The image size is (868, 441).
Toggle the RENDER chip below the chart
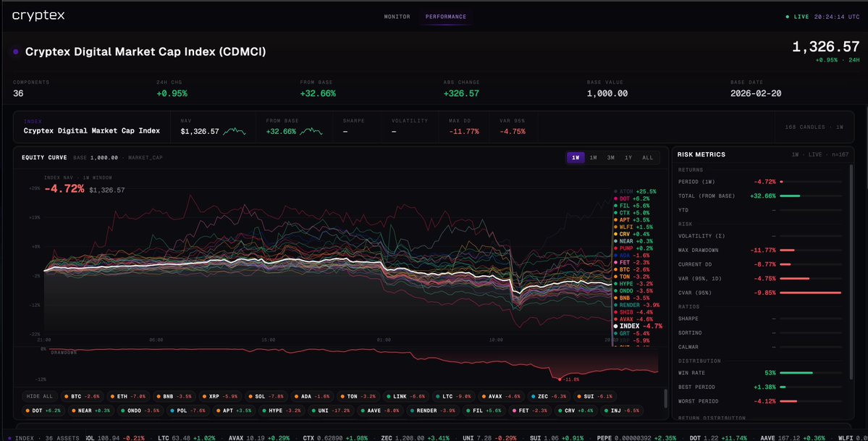point(431,411)
